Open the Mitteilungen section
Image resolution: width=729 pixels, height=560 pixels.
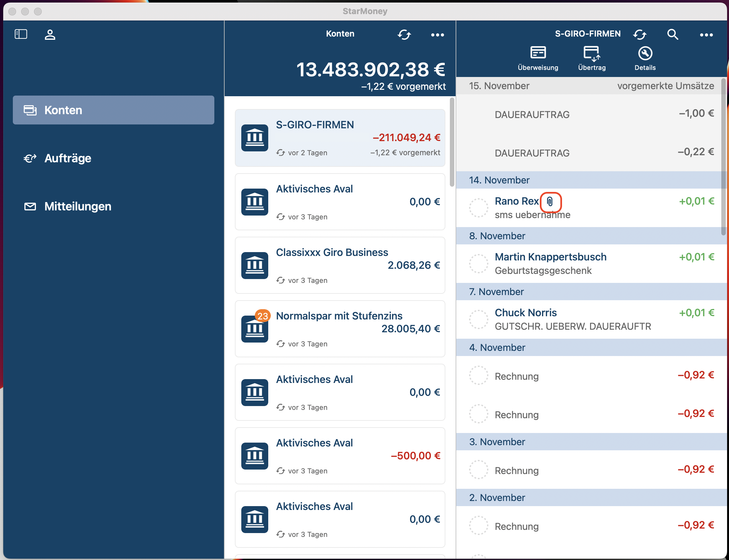pyautogui.click(x=77, y=206)
